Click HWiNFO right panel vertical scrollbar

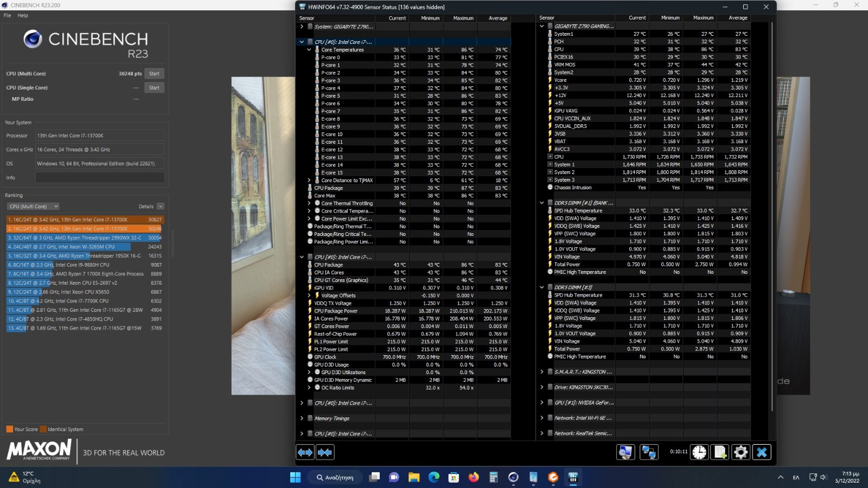coord(773,217)
